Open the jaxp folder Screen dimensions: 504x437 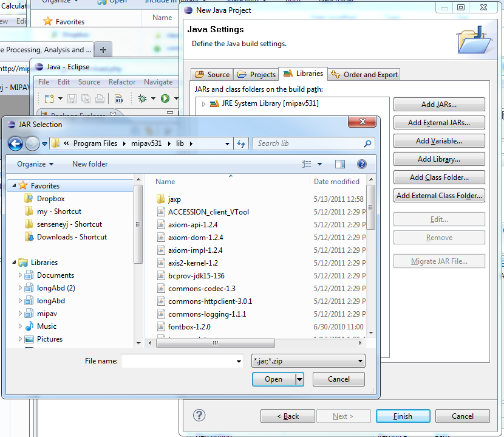pyautogui.click(x=174, y=199)
